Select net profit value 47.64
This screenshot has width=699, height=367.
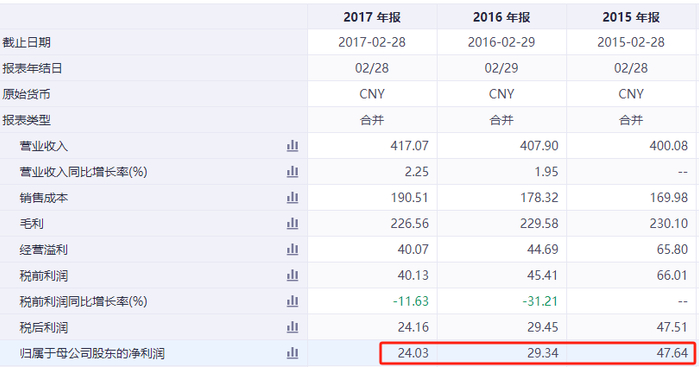672,353
